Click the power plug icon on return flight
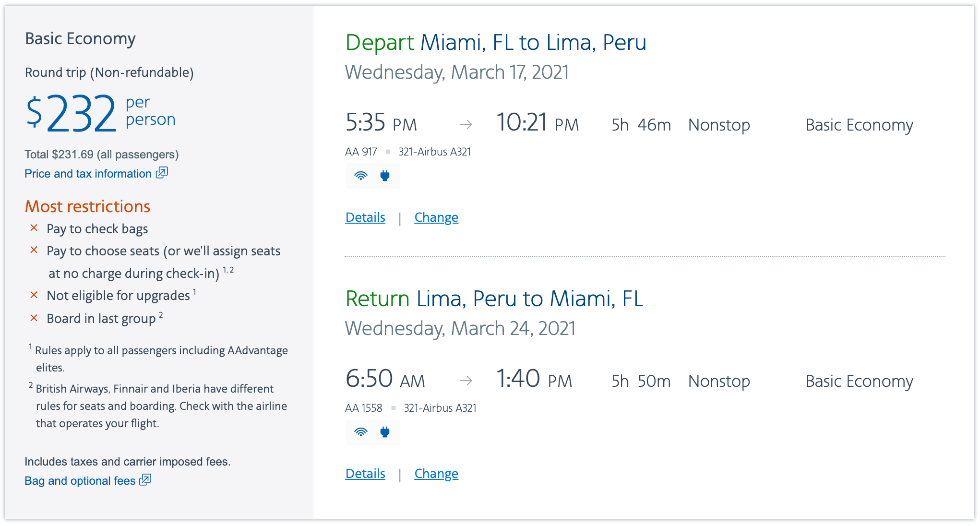Screen dimensions: 980x526 click(x=384, y=432)
